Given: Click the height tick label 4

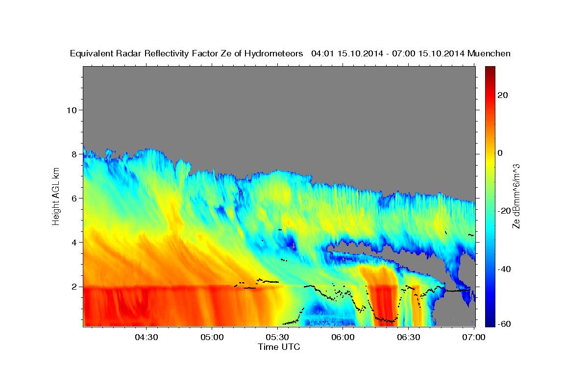Looking at the screenshot, I should 73,243.
